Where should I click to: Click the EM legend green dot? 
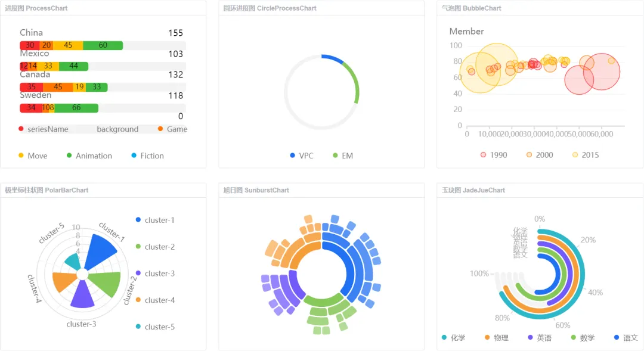click(x=335, y=156)
